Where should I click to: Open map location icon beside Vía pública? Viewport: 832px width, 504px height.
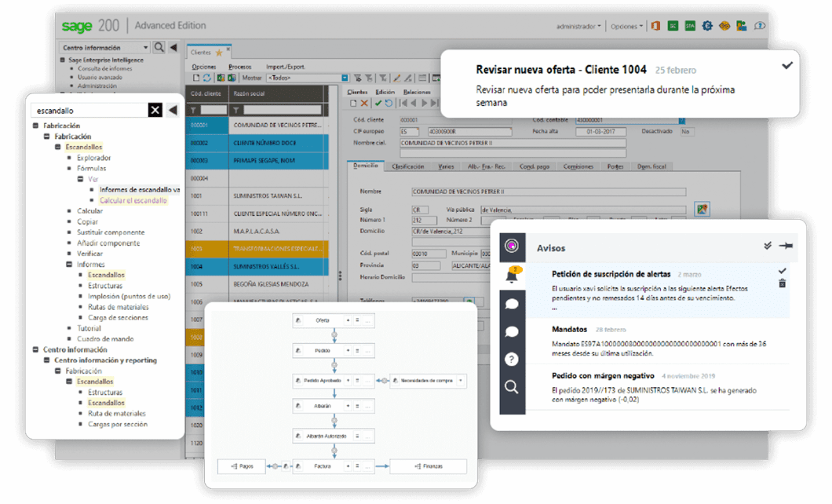coord(702,209)
